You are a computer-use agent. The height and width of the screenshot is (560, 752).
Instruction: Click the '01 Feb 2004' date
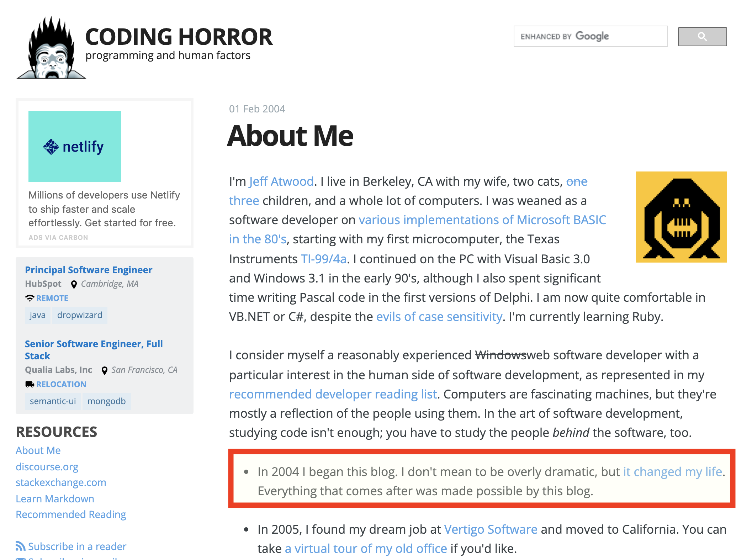[257, 109]
